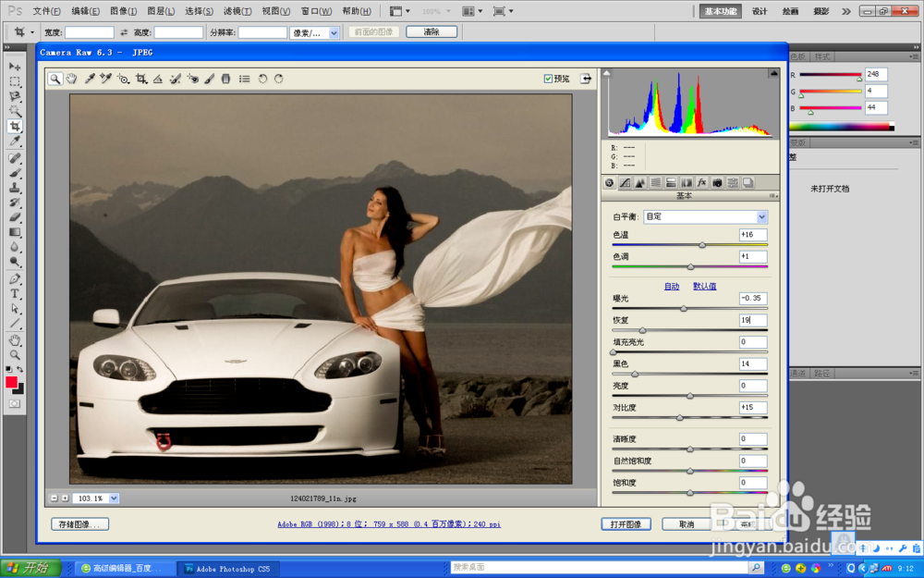Open the Detail panel tab

tap(640, 183)
